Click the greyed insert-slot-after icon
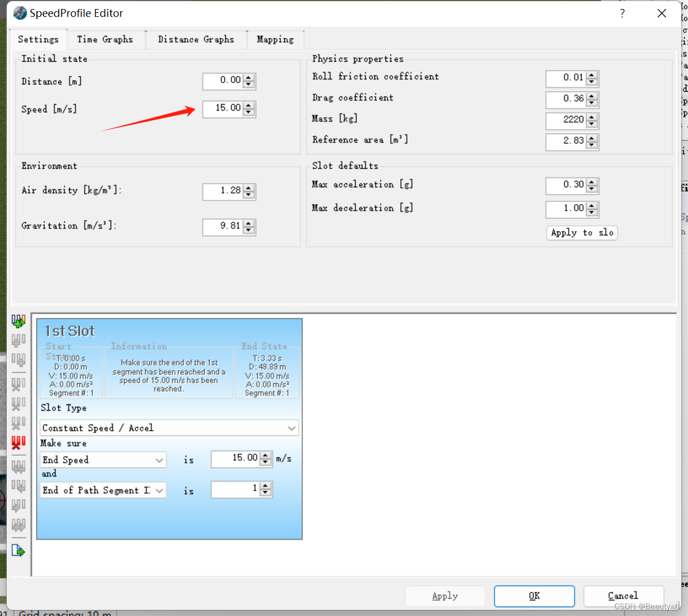688x616 pixels. [x=19, y=360]
